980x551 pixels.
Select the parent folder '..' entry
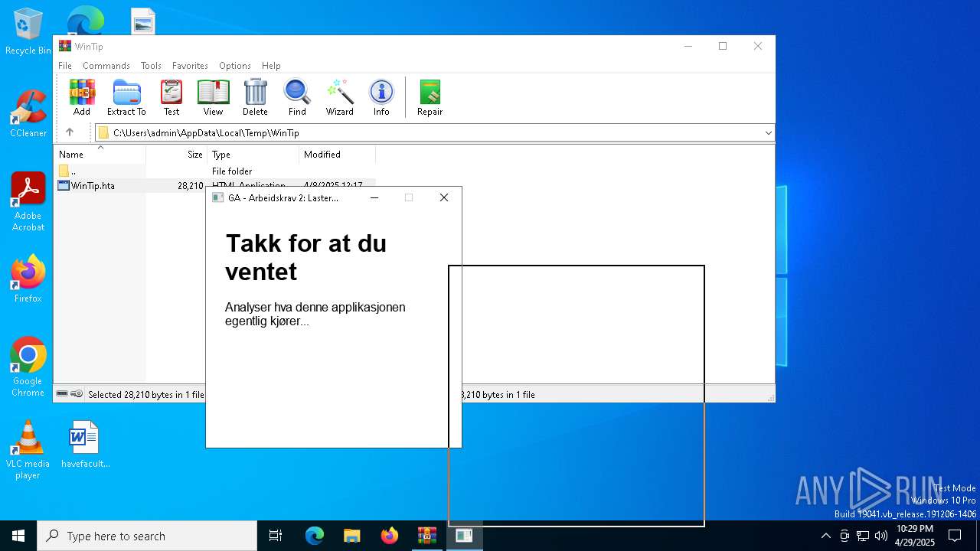pyautogui.click(x=67, y=171)
